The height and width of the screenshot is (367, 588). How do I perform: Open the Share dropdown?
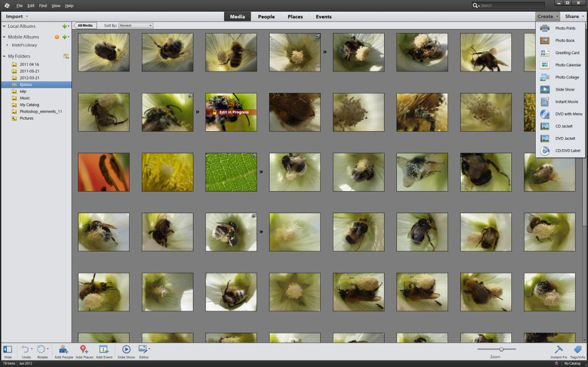point(574,16)
